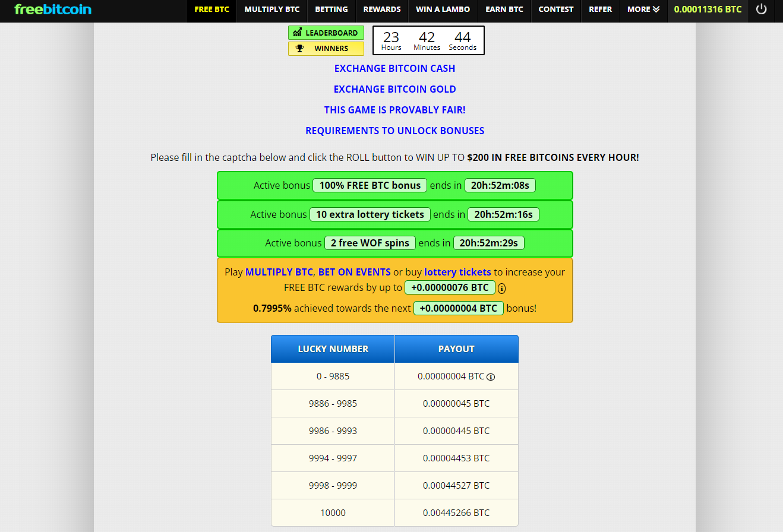Screen dimensions: 783x532
Task: Go to the REFER page
Action: pos(600,9)
